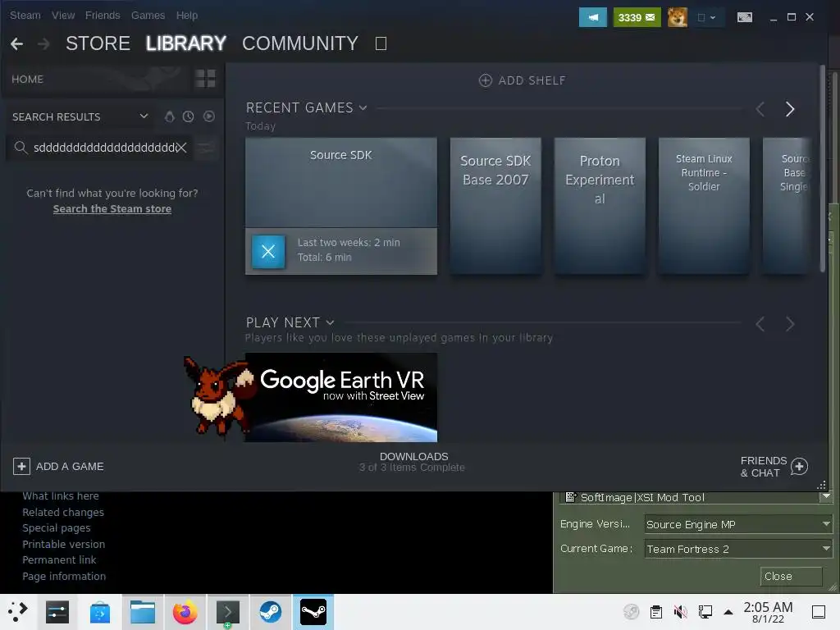The height and width of the screenshot is (630, 840).
Task: Click the Steam profile avatar
Action: pyautogui.click(x=677, y=17)
